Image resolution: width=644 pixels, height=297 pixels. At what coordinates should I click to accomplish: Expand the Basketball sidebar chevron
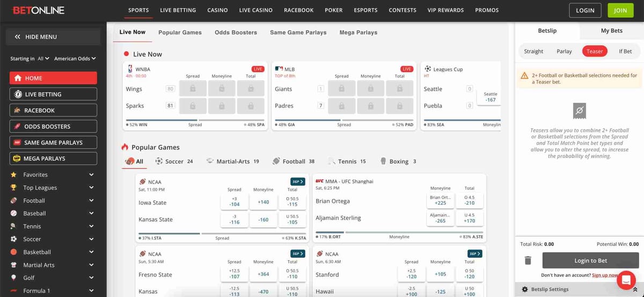tap(91, 252)
